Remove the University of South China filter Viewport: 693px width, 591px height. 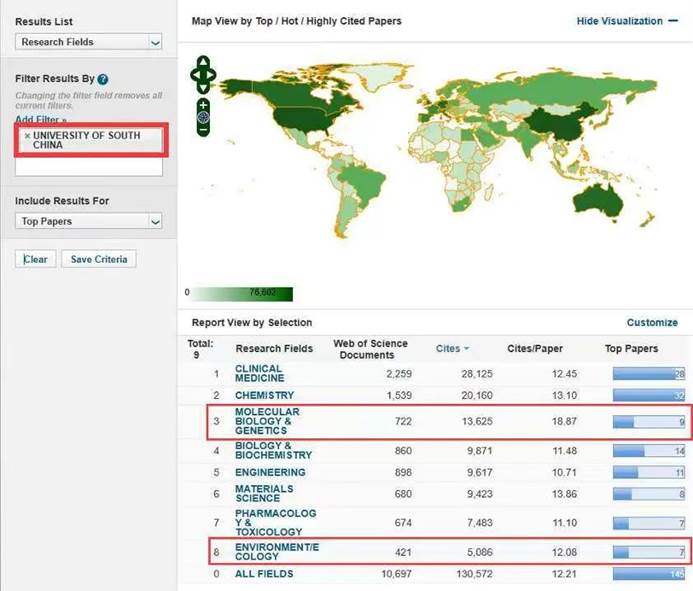(x=27, y=135)
